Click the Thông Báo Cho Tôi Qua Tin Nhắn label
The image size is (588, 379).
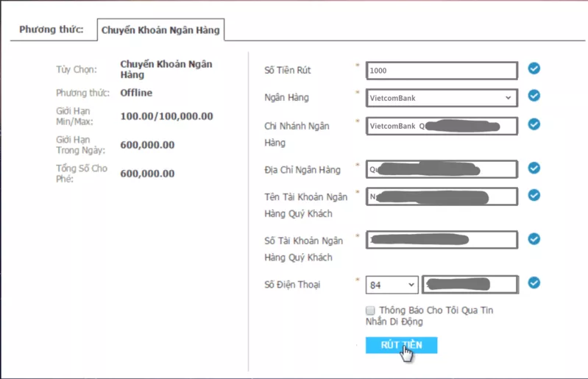coord(429,316)
